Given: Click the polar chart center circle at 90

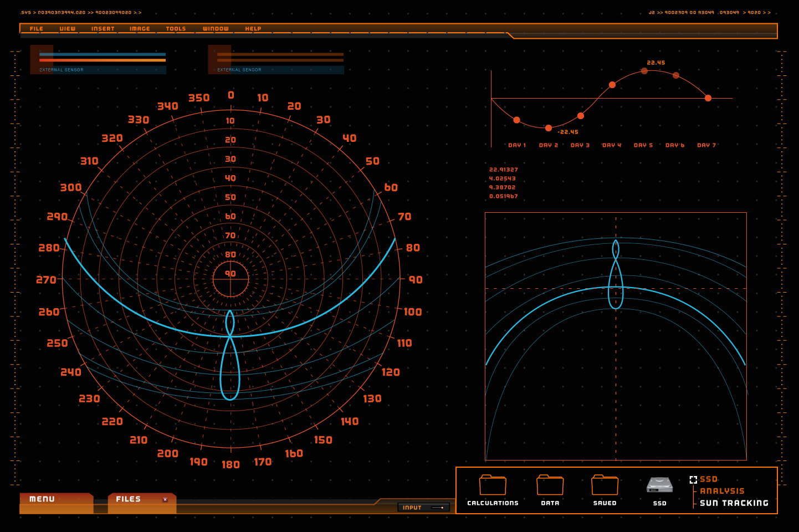Looking at the screenshot, I should [231, 279].
